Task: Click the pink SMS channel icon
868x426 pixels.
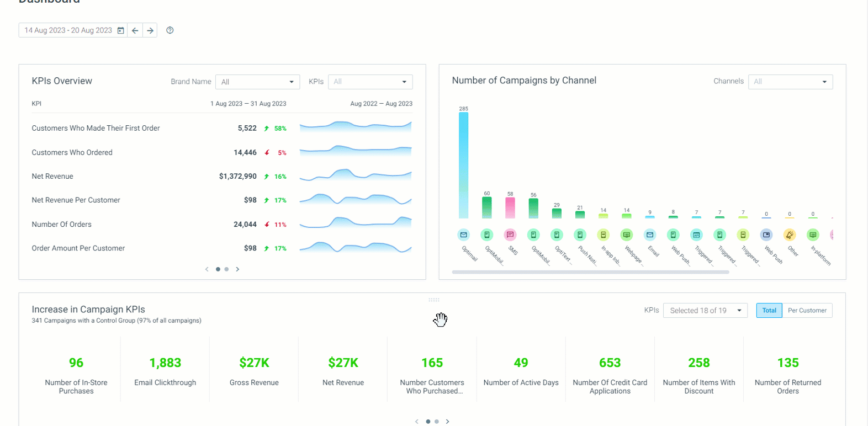Action: (510, 235)
